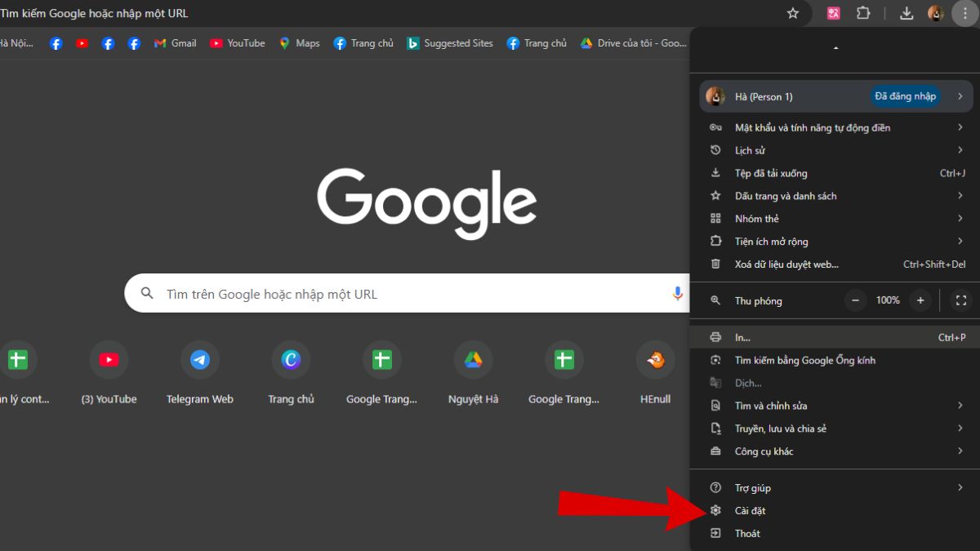Open the Gmail bookmark
This screenshot has width=980, height=551.
(175, 43)
